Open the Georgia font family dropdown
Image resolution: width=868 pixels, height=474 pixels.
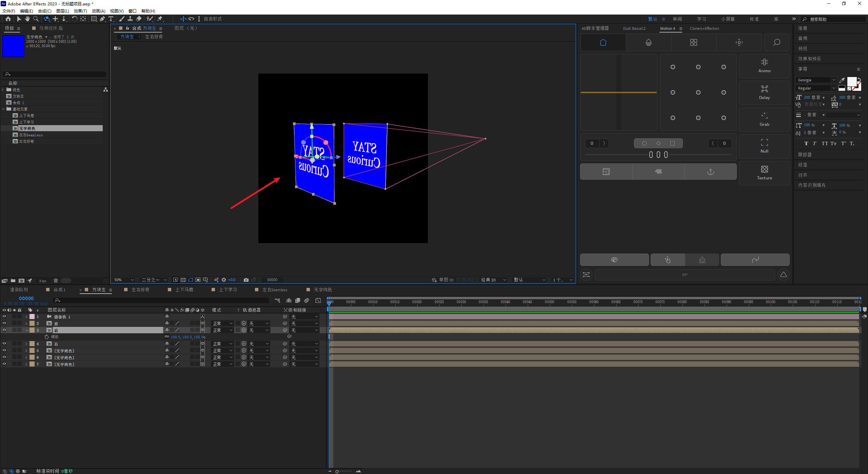pyautogui.click(x=834, y=80)
